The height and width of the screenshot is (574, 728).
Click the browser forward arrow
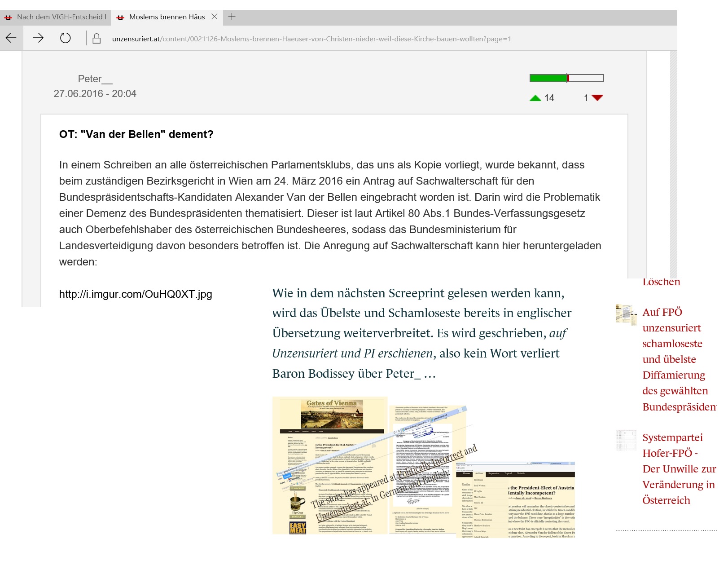(x=38, y=38)
